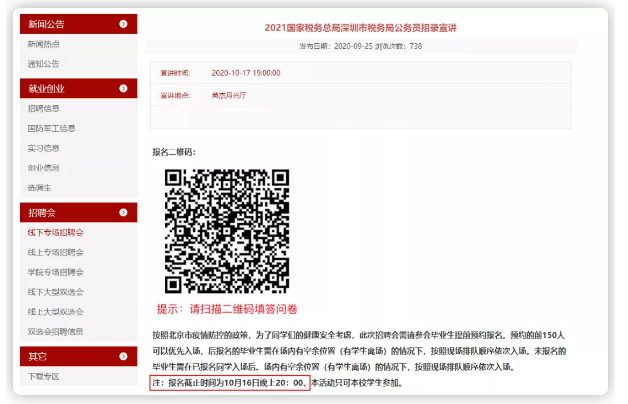Expand the 其它 section arrow icon
628x404 pixels.
(x=123, y=356)
